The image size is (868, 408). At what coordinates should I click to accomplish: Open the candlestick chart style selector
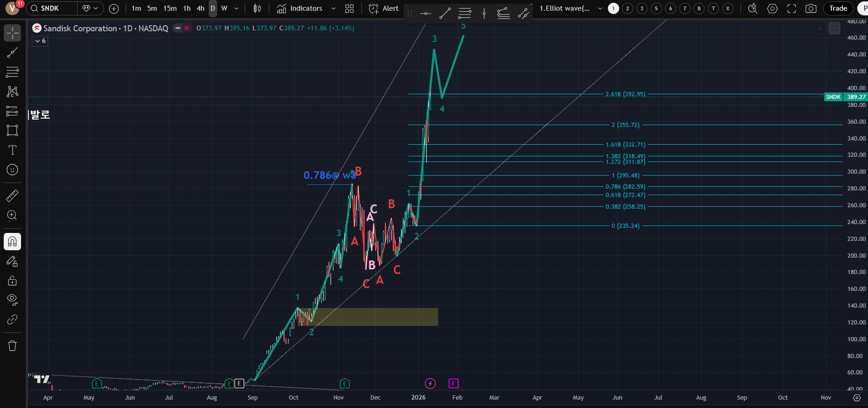[257, 8]
